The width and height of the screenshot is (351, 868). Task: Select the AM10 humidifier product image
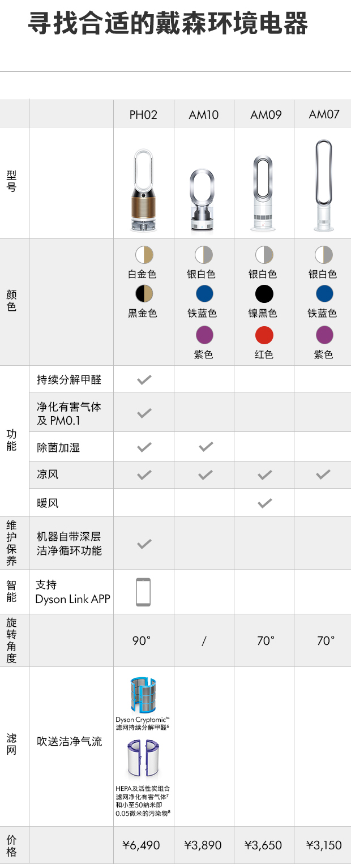pyautogui.click(x=204, y=200)
